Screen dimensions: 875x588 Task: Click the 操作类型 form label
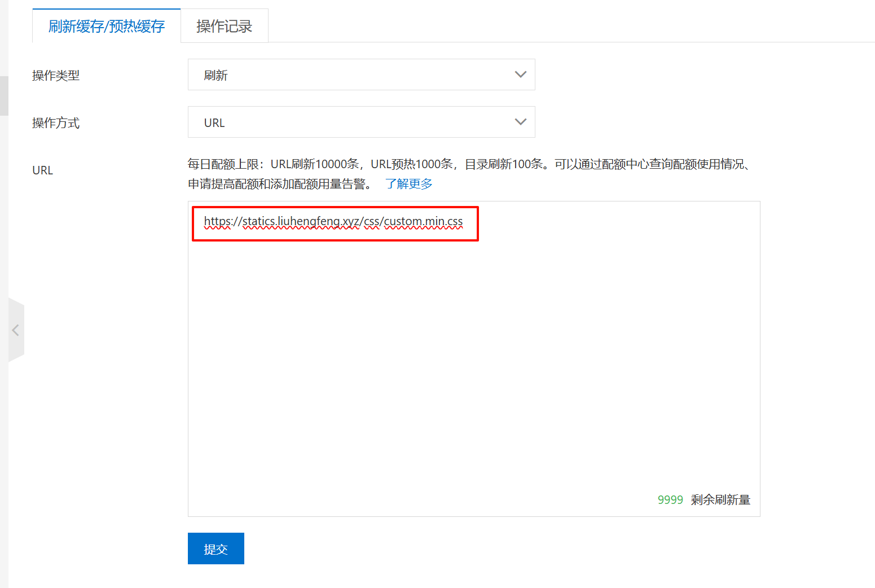tap(56, 75)
